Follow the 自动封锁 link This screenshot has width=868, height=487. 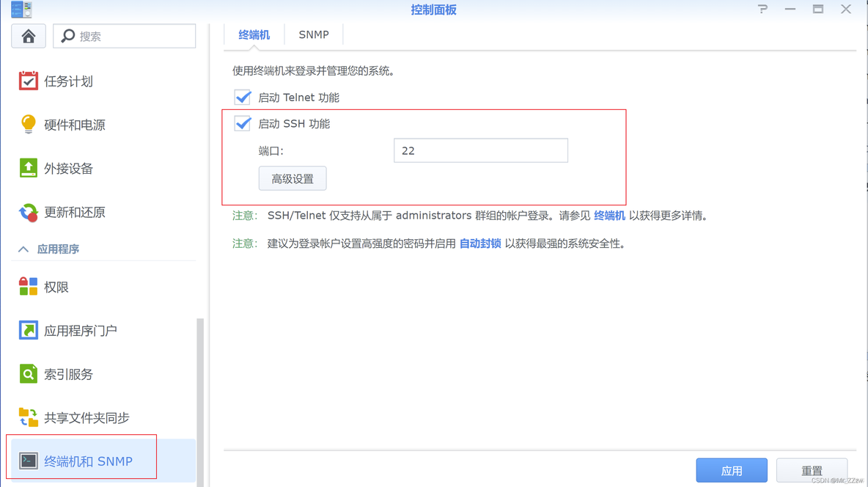[480, 243]
